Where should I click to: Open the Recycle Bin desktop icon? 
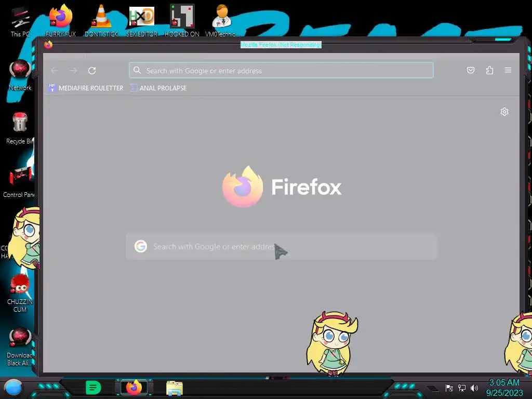(20, 128)
